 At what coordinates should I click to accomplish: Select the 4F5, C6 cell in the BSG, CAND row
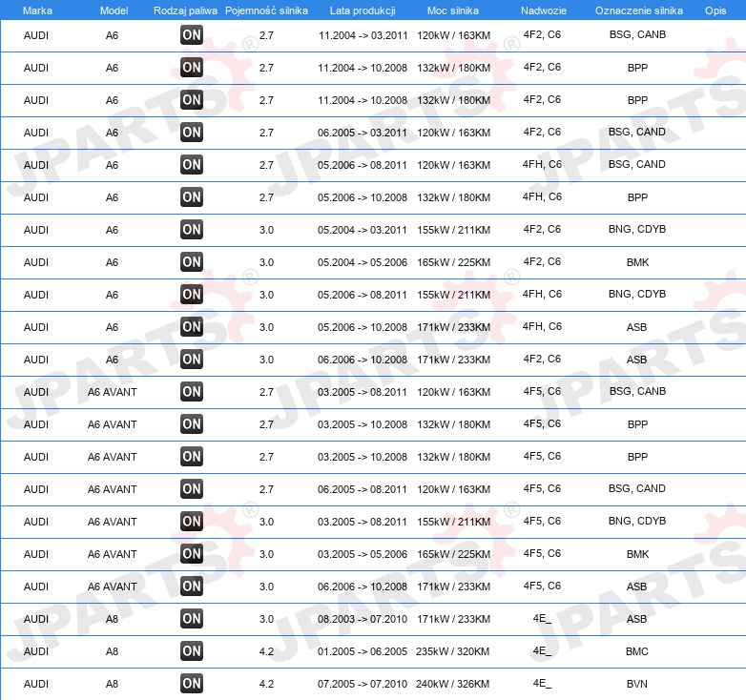[542, 488]
